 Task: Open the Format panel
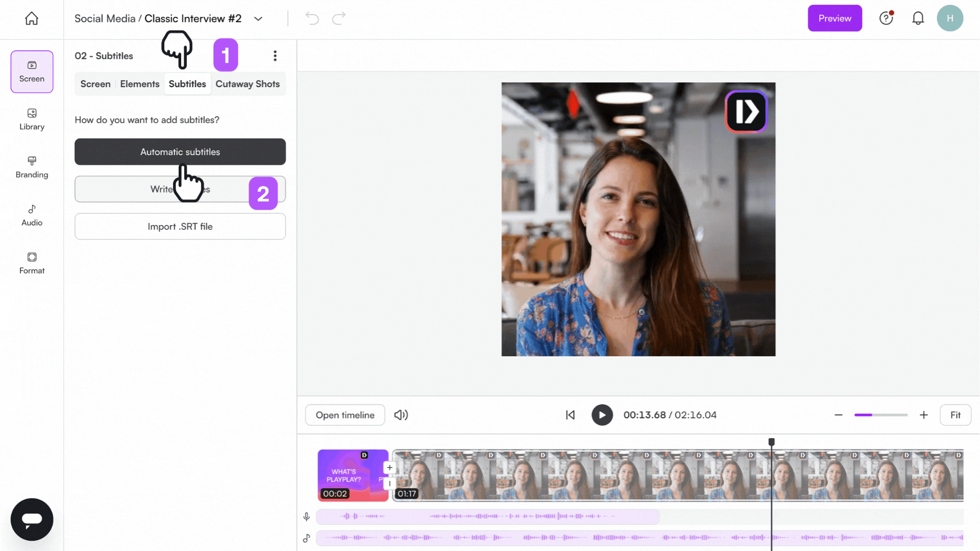point(31,262)
